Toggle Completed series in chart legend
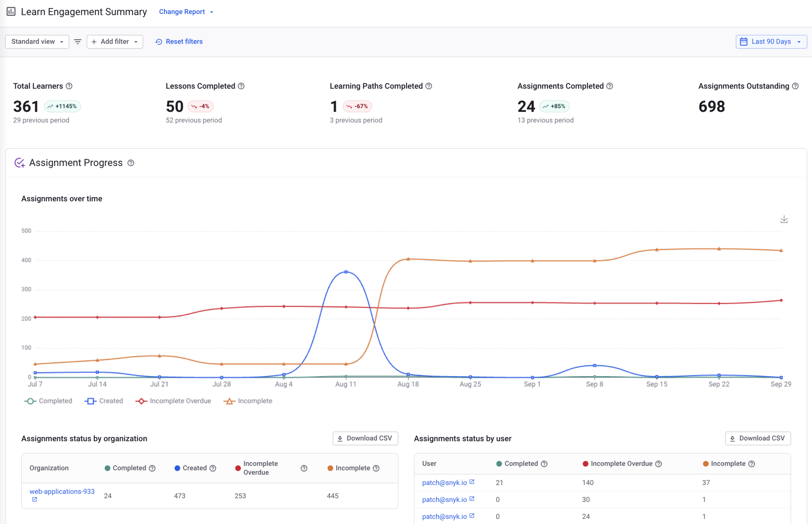The image size is (812, 524). pyautogui.click(x=48, y=401)
